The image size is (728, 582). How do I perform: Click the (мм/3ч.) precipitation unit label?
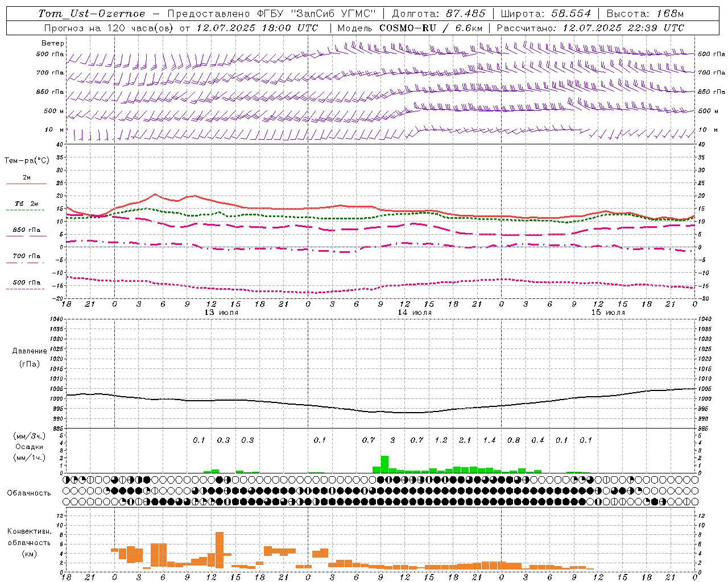pyautogui.click(x=30, y=436)
